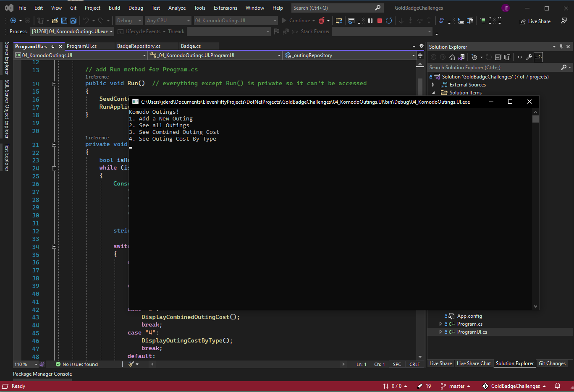Click the GoldBadgeChallenges repository in status bar
574x392 pixels.
tap(514, 386)
